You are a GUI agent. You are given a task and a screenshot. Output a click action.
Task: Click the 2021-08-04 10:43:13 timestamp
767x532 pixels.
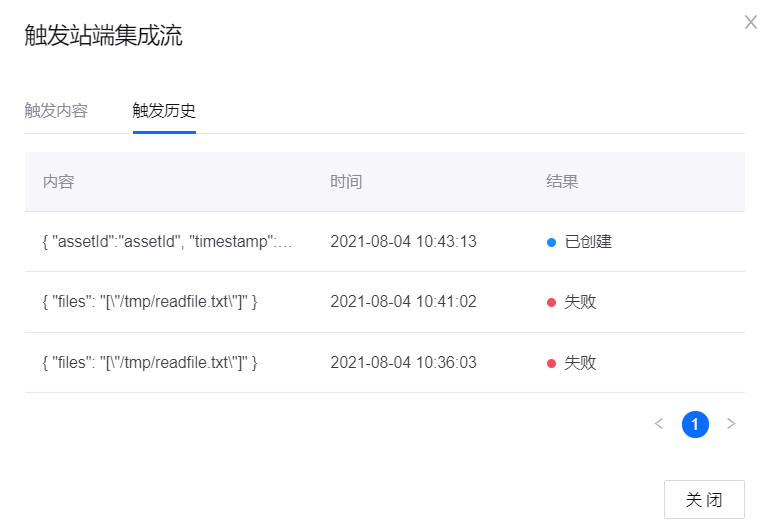coord(403,241)
